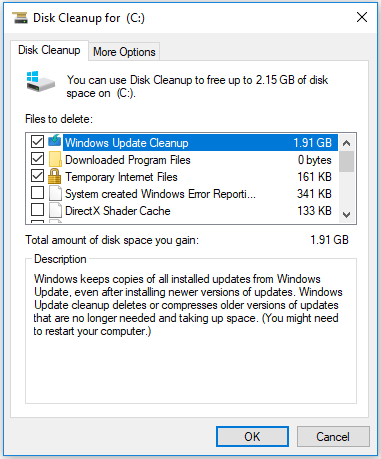Enable the System created Windows Error Reporting checkbox
The image size is (381, 459).
point(37,193)
